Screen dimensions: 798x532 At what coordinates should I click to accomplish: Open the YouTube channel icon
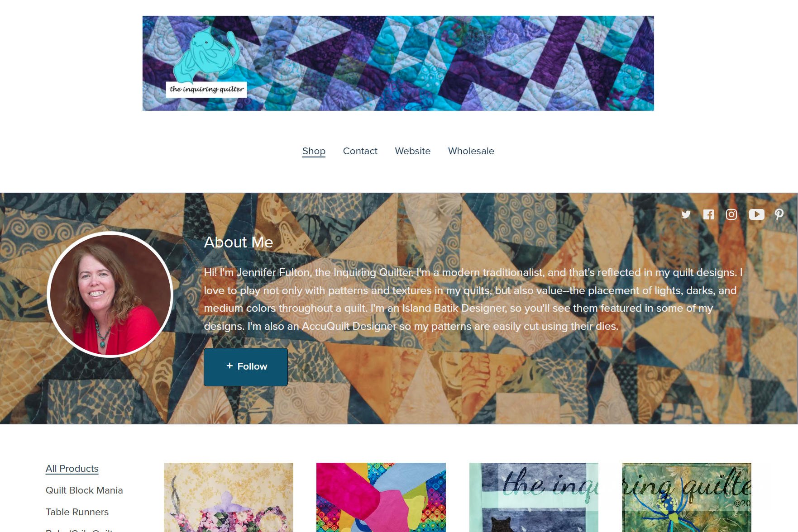(756, 214)
